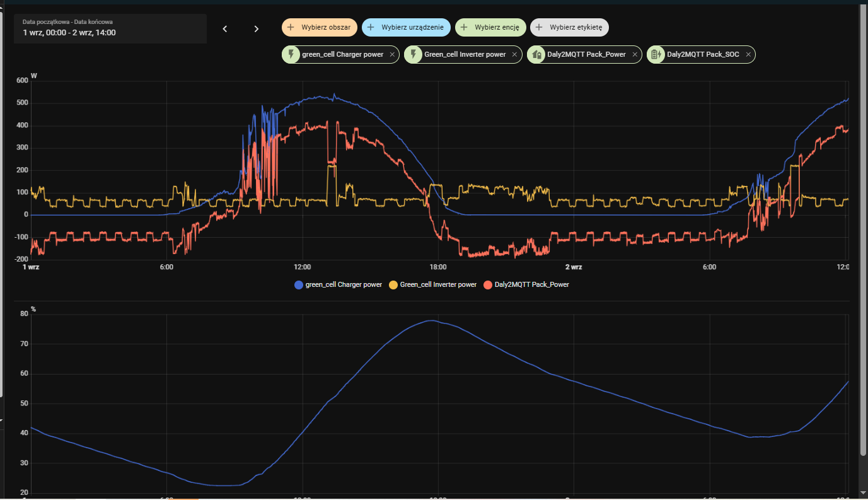Remove the Green_cell Inverter power chip
Viewport: 868px width, 500px height.
[x=514, y=55]
